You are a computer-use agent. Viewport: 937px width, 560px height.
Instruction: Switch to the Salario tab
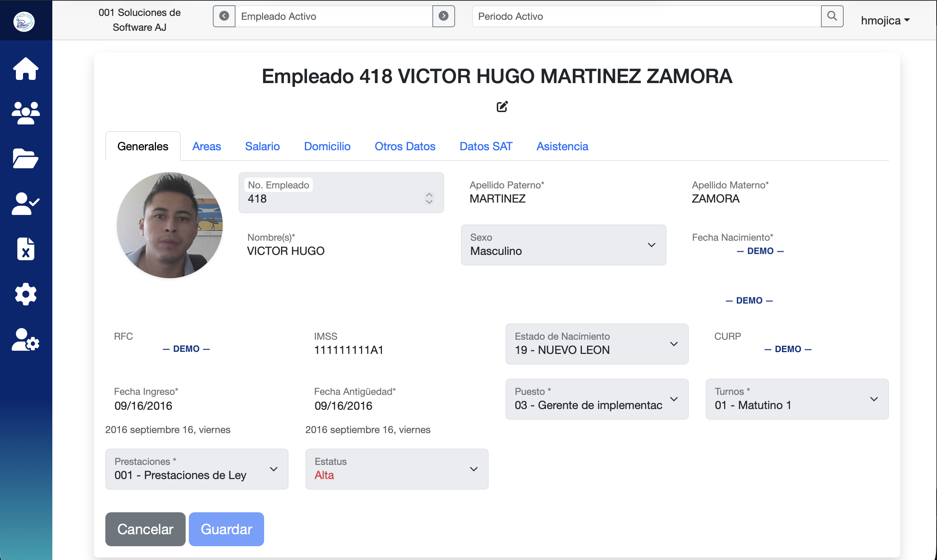262,146
